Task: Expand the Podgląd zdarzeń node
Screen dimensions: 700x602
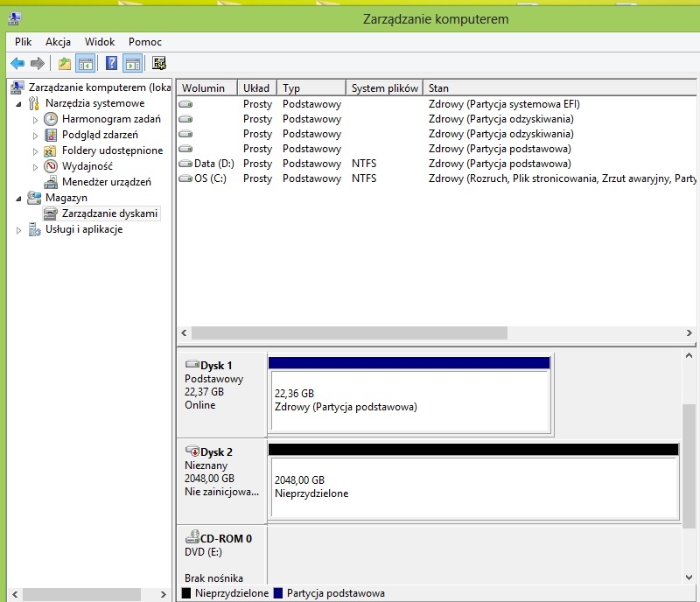Action: pos(35,136)
